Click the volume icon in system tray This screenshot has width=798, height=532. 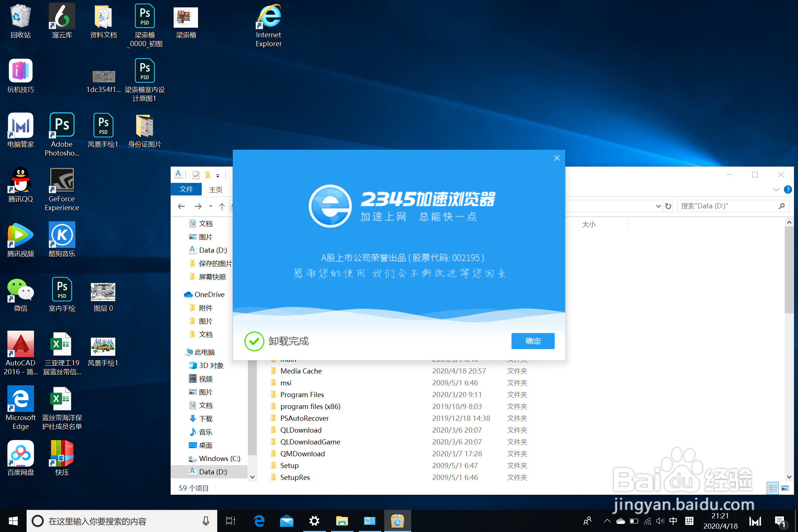(660, 521)
